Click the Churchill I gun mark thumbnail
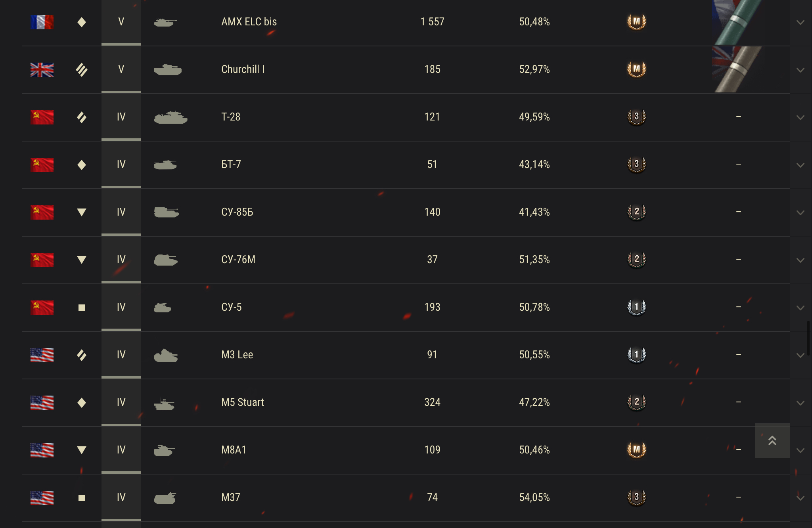This screenshot has width=812, height=528. pos(737,69)
